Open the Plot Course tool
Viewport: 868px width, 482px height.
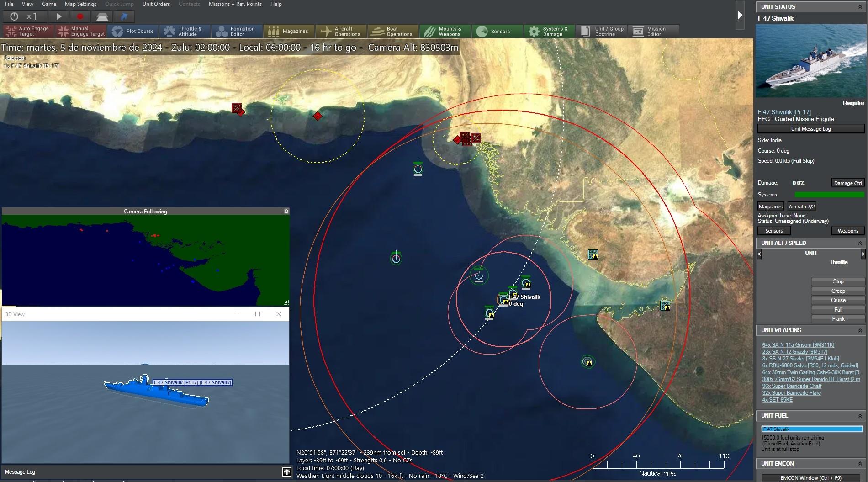point(133,31)
